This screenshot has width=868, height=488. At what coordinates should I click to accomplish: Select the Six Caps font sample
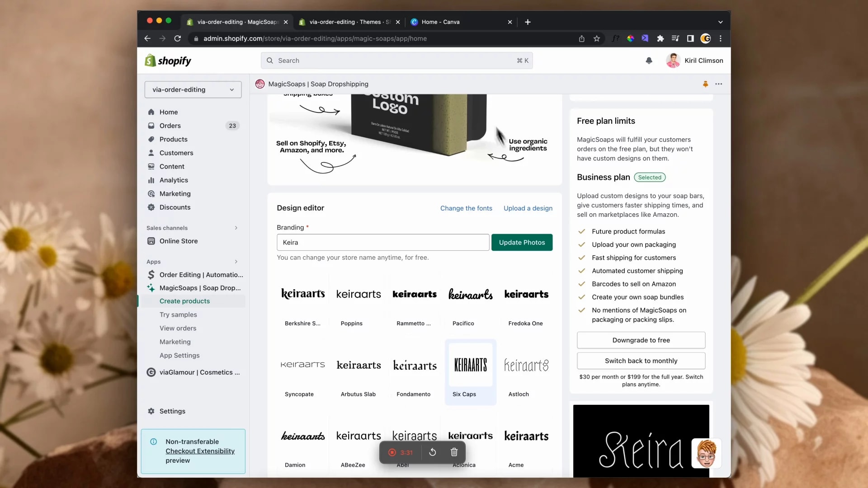pyautogui.click(x=471, y=372)
